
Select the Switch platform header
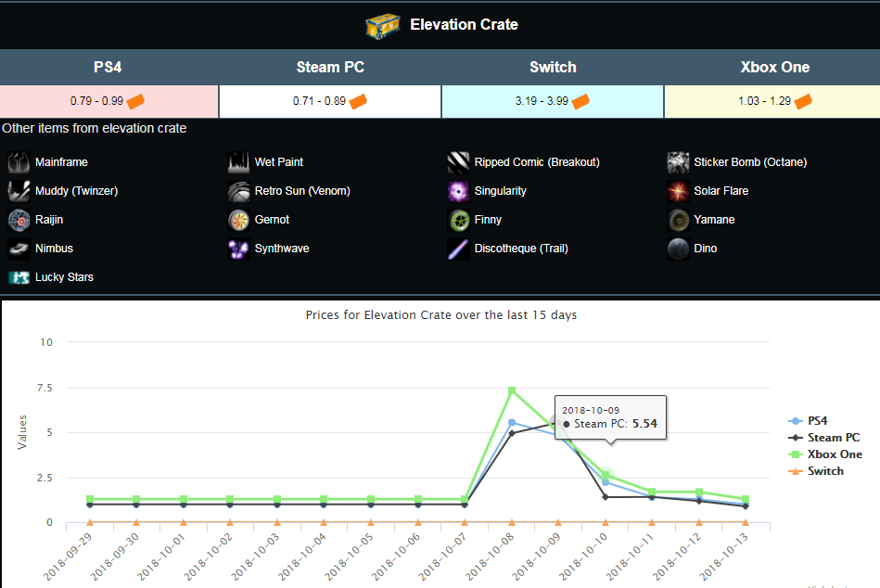pos(553,68)
